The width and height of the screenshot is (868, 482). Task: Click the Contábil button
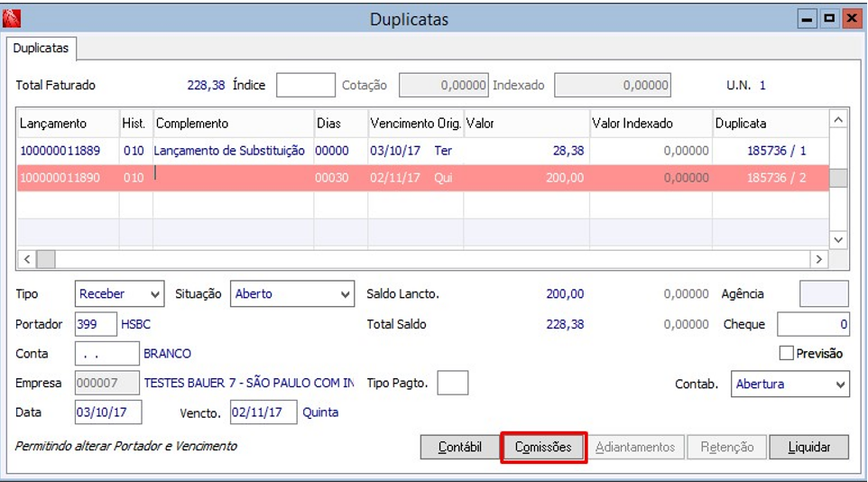(x=459, y=447)
